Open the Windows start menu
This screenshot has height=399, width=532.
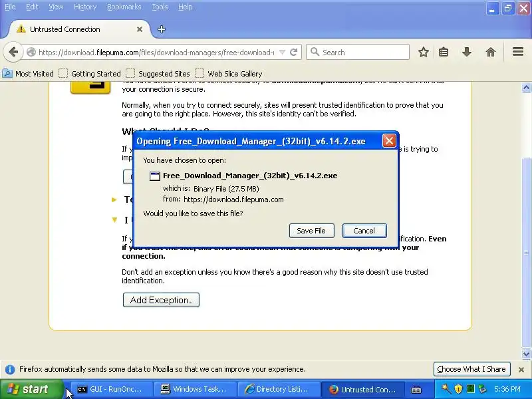[31, 389]
